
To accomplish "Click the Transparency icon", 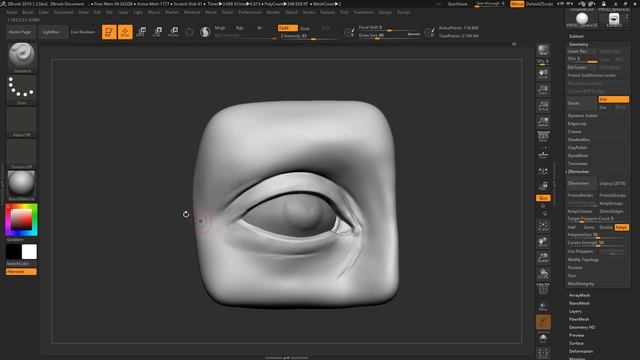I will [543, 306].
